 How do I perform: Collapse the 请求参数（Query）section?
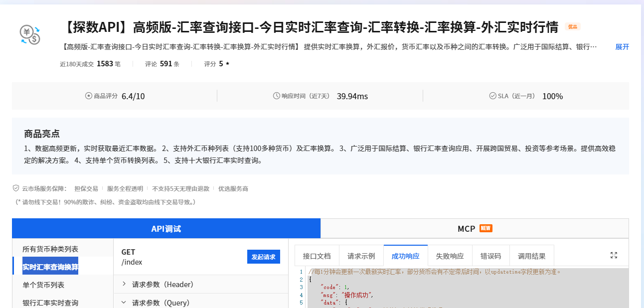pos(160,301)
